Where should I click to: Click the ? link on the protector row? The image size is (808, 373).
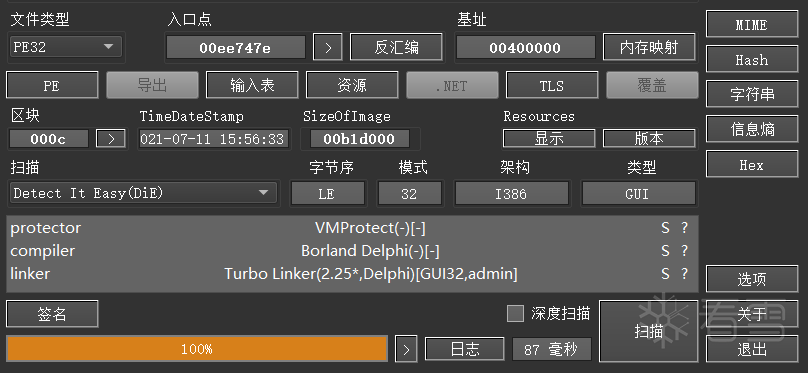[684, 228]
